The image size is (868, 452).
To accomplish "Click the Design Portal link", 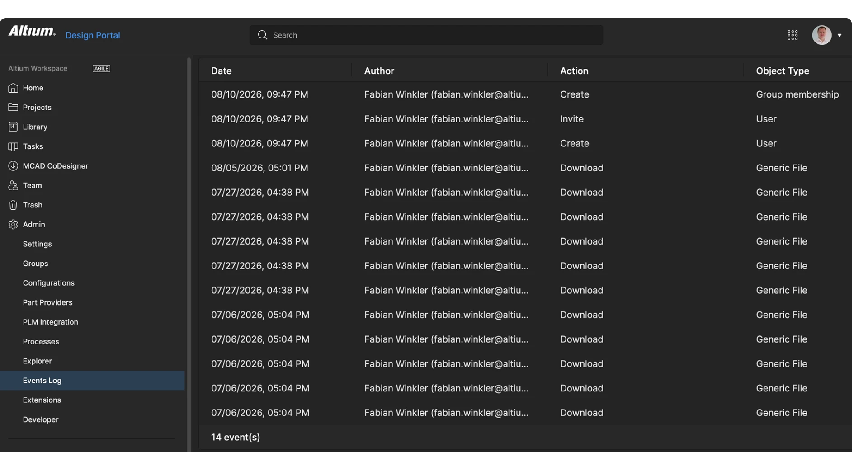I will coord(93,35).
